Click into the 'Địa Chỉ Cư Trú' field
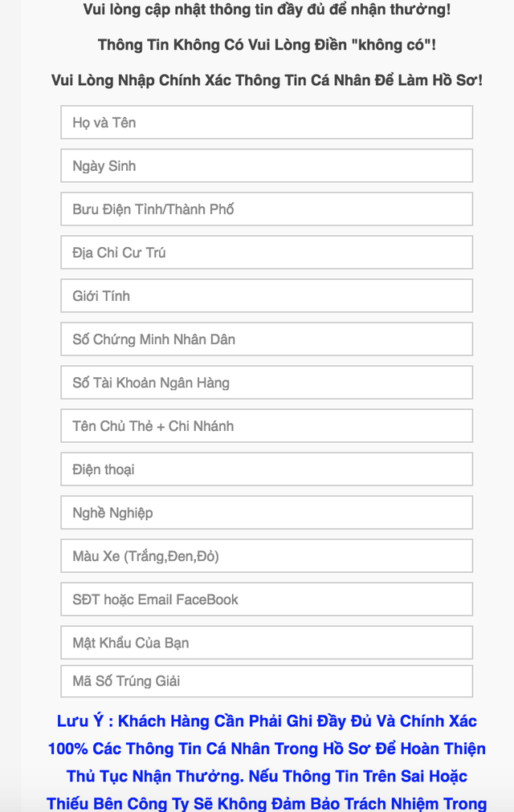 tap(266, 253)
